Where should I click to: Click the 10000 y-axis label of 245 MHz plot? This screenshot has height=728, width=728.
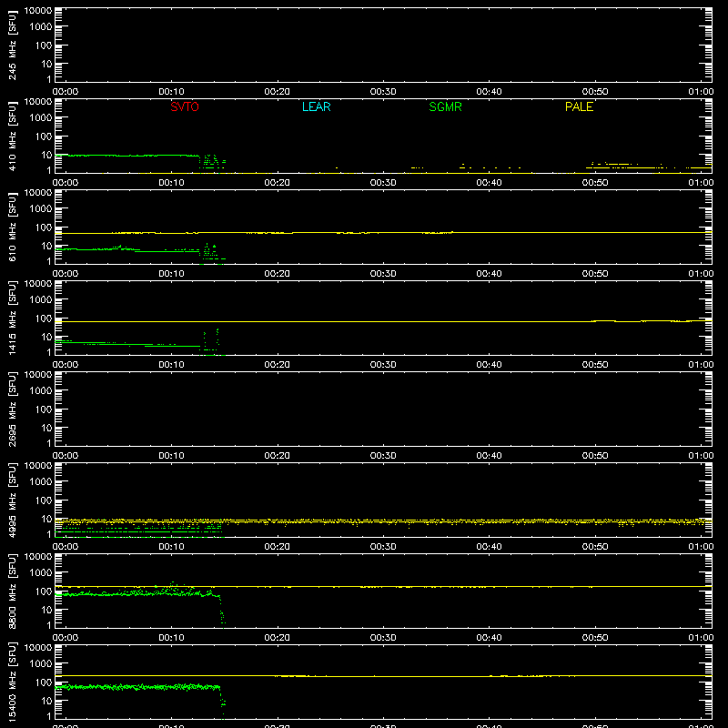38,11
